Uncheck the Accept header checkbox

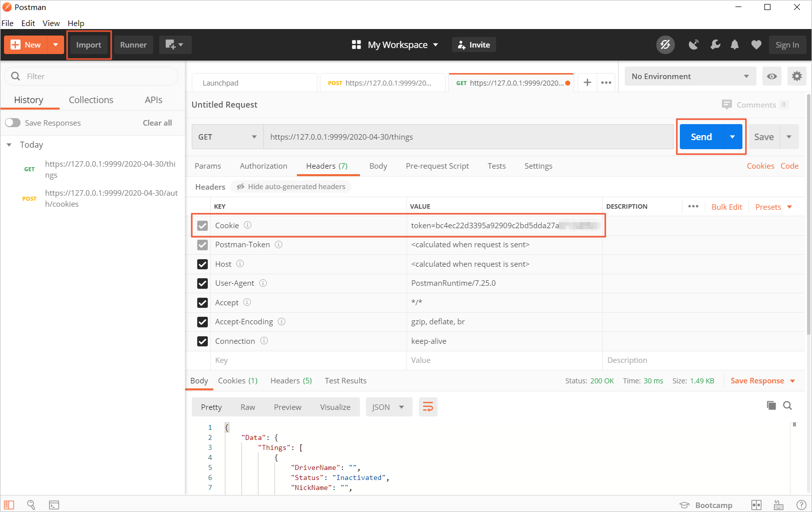click(x=202, y=303)
